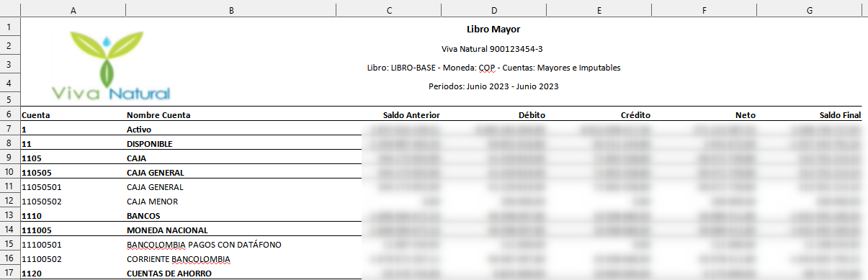Click the 'Débito' heading cell

(x=494, y=114)
